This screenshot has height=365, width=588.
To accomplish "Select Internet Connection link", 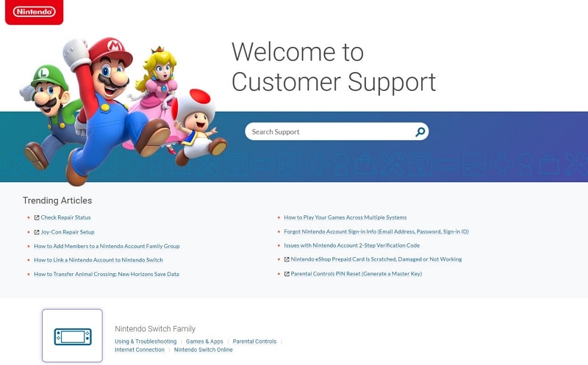I will (x=140, y=350).
